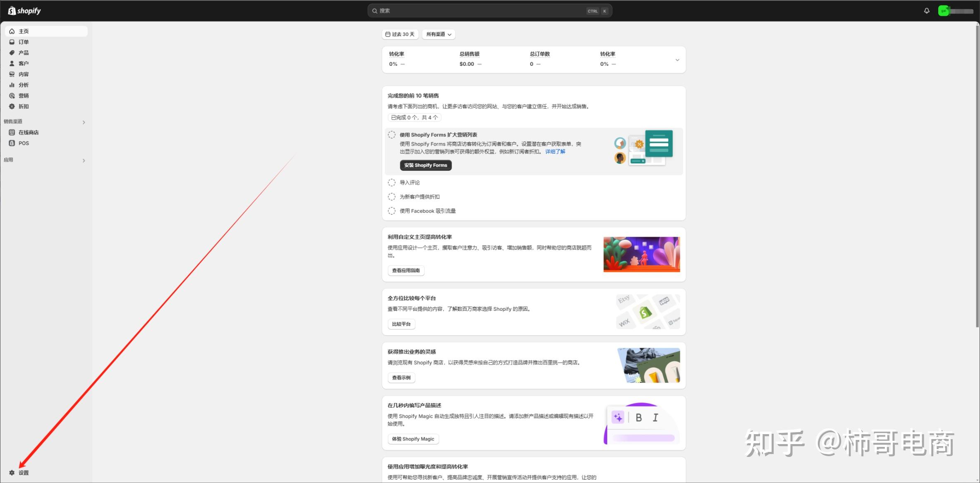Open 在线商店 sales channel
The image size is (980, 483).
46,132
